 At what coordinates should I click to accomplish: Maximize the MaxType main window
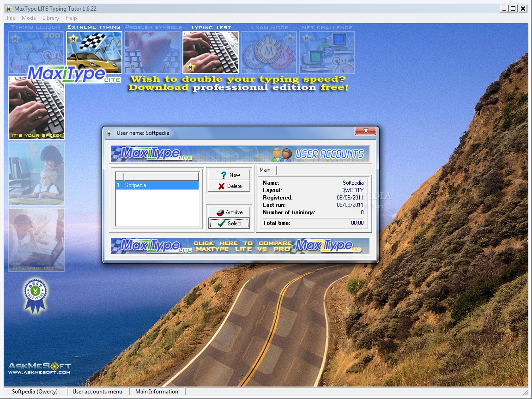pyautogui.click(x=514, y=8)
